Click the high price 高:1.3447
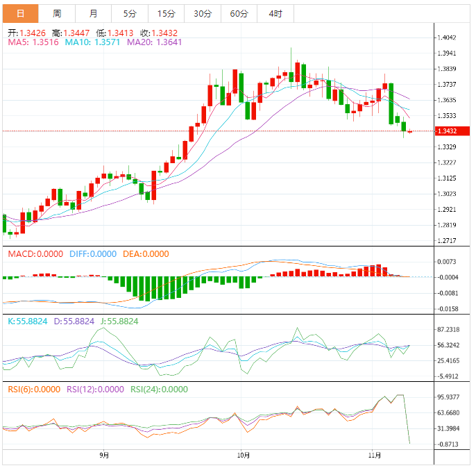Image resolution: width=476 pixels, height=468 pixels. (x=71, y=33)
